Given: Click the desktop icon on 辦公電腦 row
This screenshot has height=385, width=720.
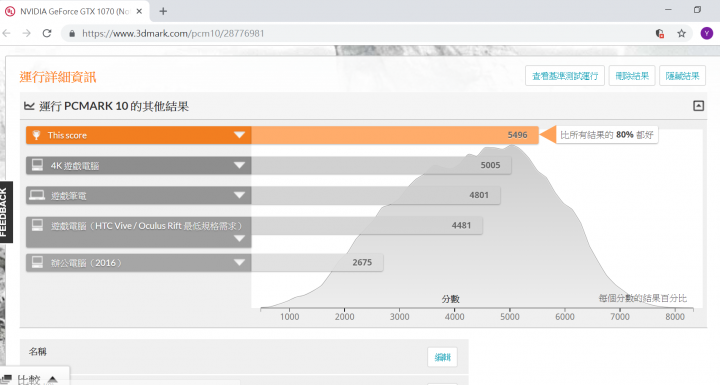Looking at the screenshot, I should pos(37,262).
